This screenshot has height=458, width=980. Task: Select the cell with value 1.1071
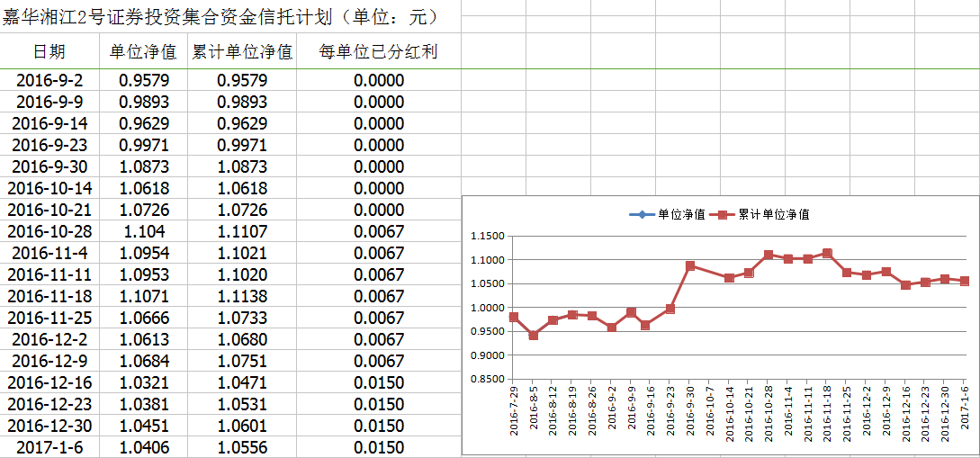(x=143, y=296)
